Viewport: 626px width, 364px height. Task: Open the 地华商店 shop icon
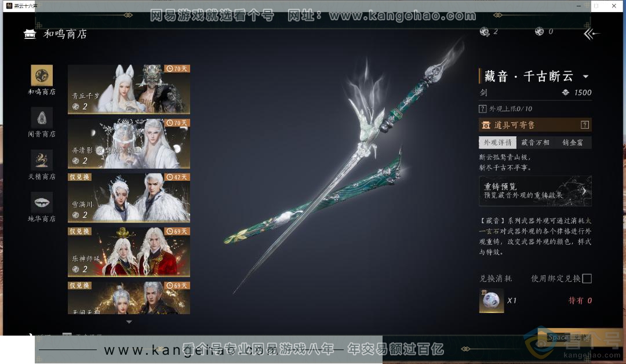(x=42, y=202)
